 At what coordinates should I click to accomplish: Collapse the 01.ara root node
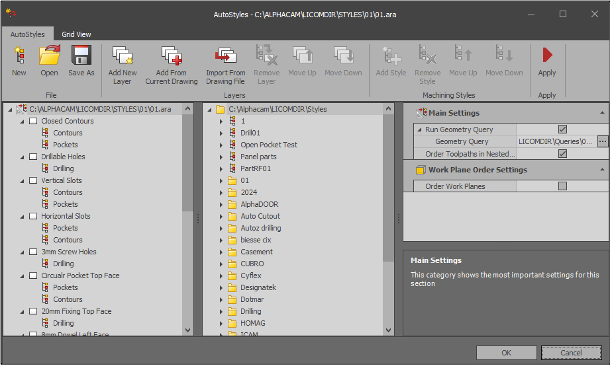point(10,110)
